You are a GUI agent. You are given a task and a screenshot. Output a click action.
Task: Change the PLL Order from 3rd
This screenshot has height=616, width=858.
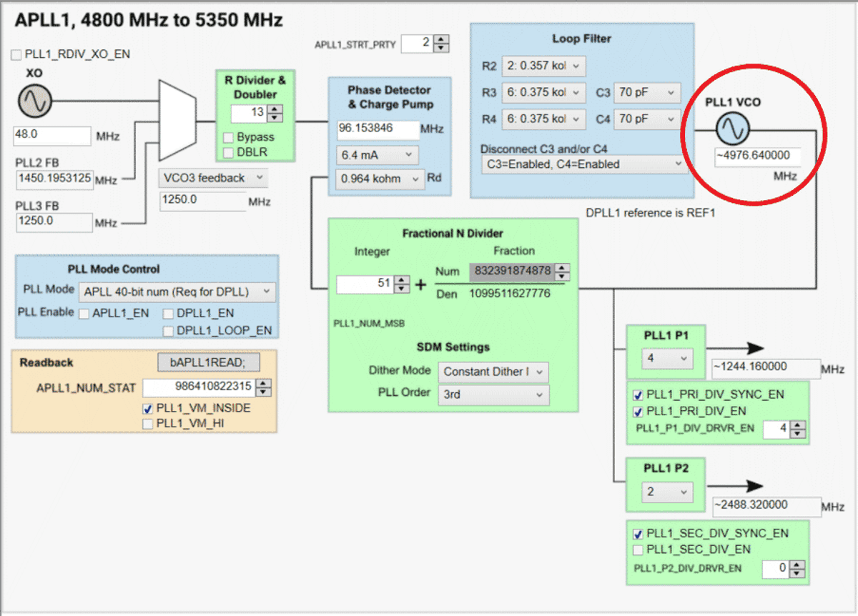click(493, 395)
